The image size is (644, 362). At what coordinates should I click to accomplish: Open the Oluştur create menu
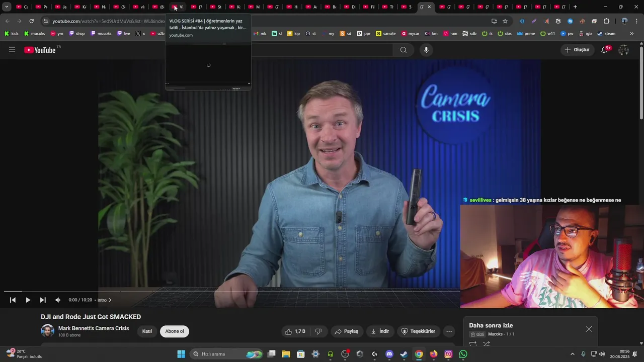pos(577,50)
